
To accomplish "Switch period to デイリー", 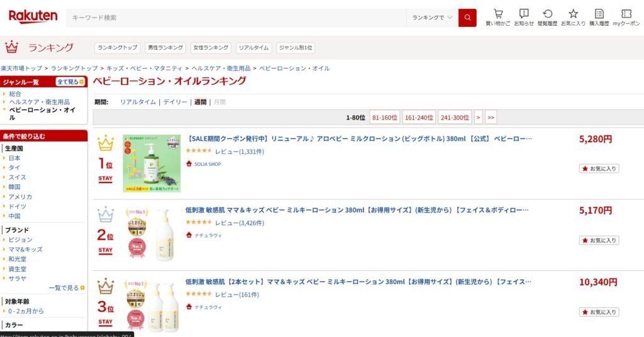I will pos(175,102).
